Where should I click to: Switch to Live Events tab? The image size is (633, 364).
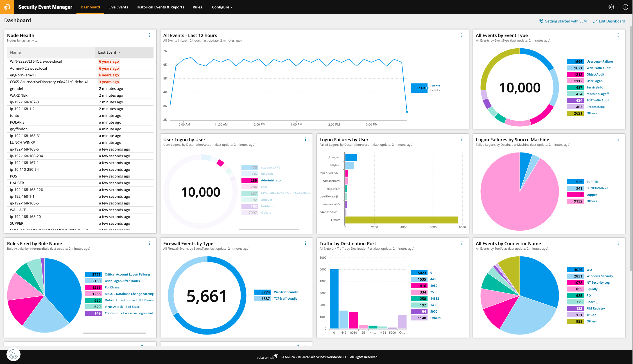tap(118, 7)
